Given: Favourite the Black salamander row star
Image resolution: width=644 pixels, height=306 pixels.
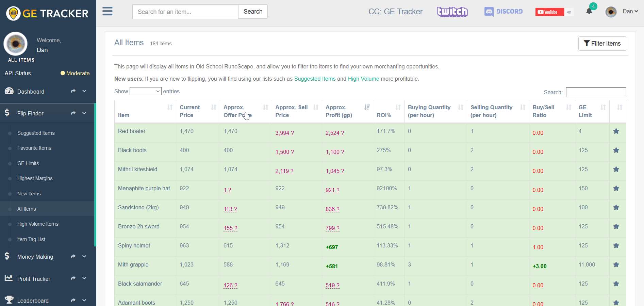Looking at the screenshot, I should point(616,284).
